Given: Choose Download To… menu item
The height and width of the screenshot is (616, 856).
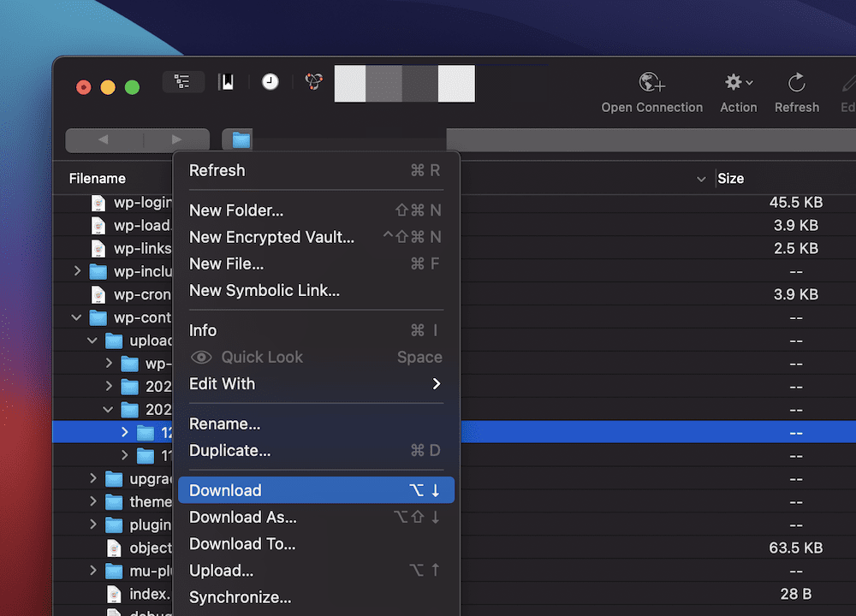Looking at the screenshot, I should 316,544.
